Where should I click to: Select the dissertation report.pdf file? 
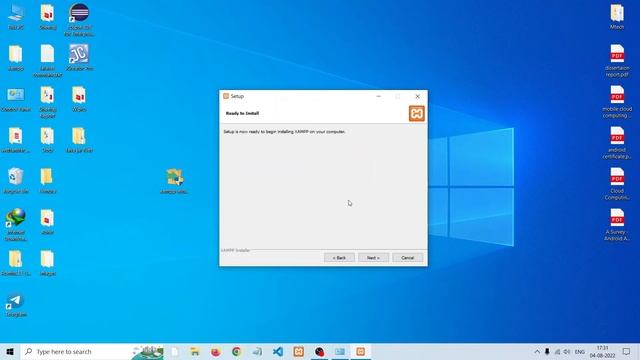617,60
